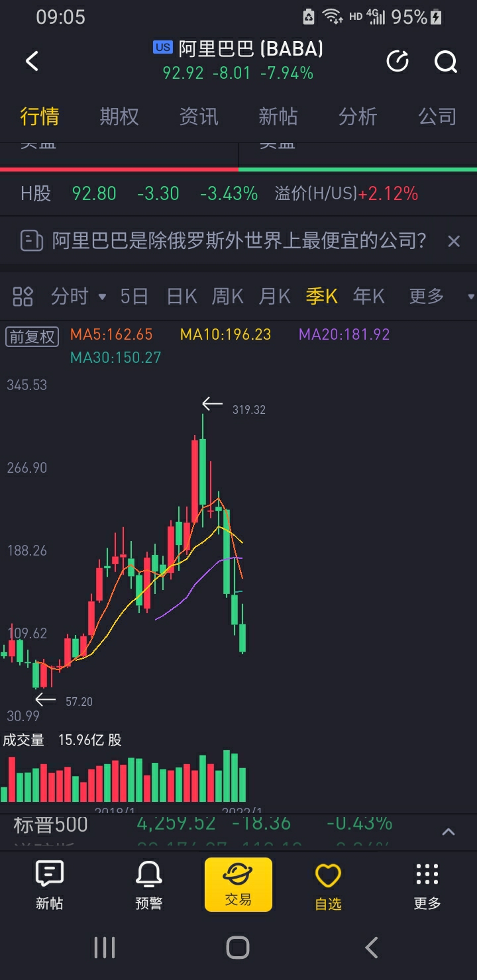Tap the MA20:181.92 indicator label
The width and height of the screenshot is (477, 980).
point(344,334)
